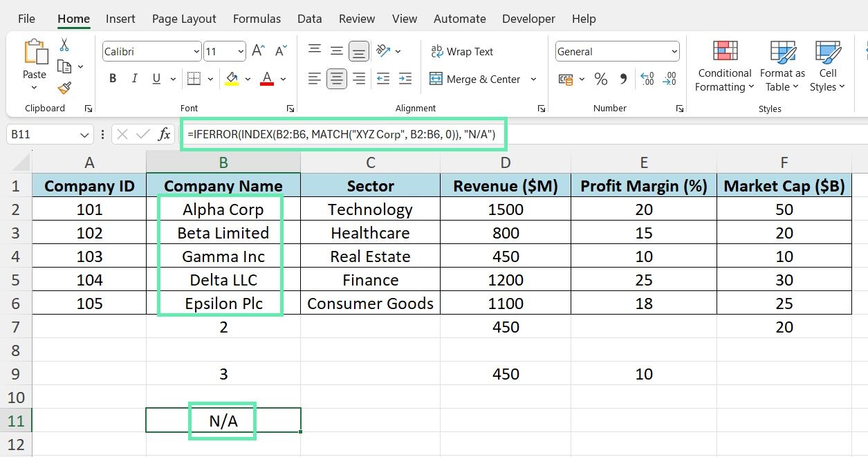Click Increase Decimal icon
Image resolution: width=868 pixels, height=457 pixels.
(x=647, y=79)
